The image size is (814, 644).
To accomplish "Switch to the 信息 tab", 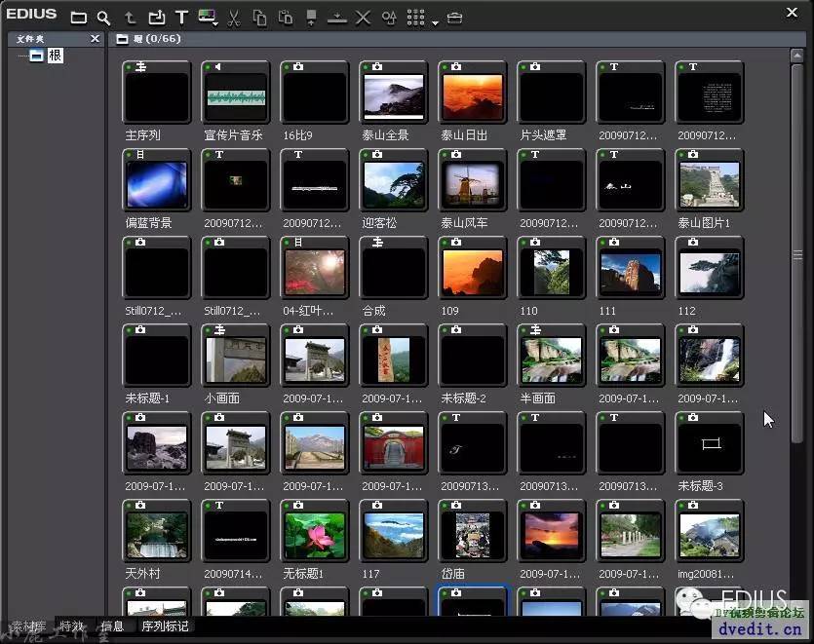I will [112, 626].
